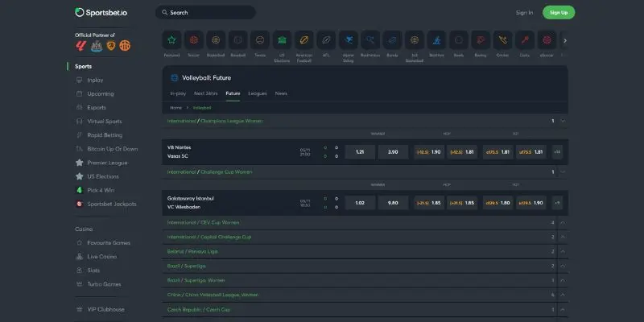Select the Cricket sport icon
This screenshot has width=644, height=322.
(502, 39)
